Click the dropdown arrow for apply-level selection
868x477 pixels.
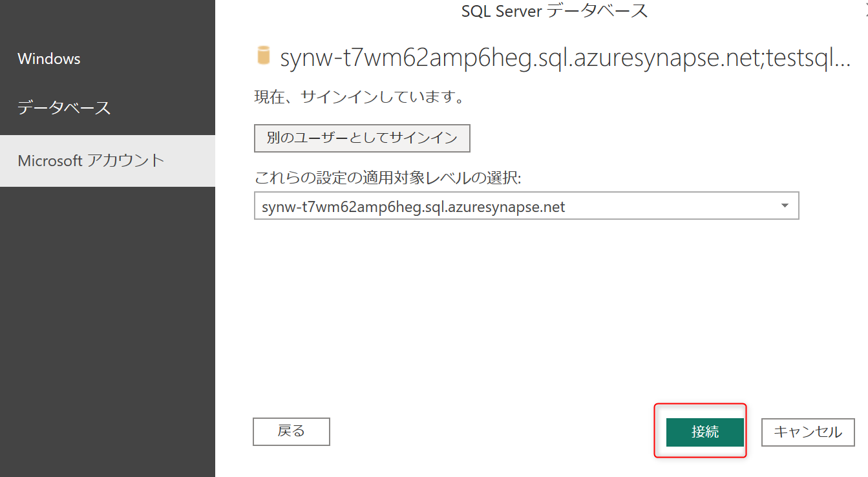(785, 205)
